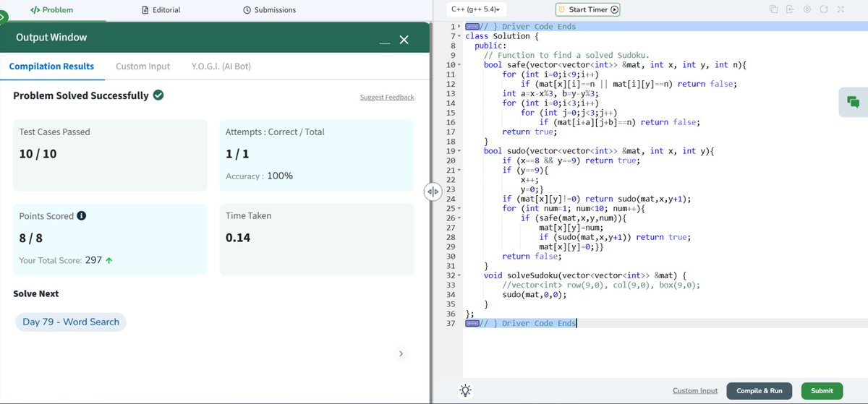Open Day 79 - Word Search problem
The width and height of the screenshot is (868, 404).
point(71,322)
